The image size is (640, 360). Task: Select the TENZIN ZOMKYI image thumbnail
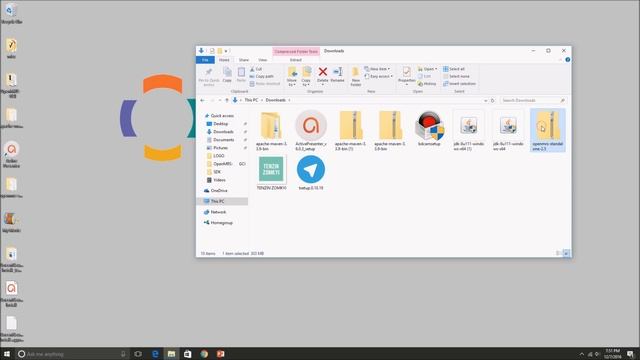point(271,173)
